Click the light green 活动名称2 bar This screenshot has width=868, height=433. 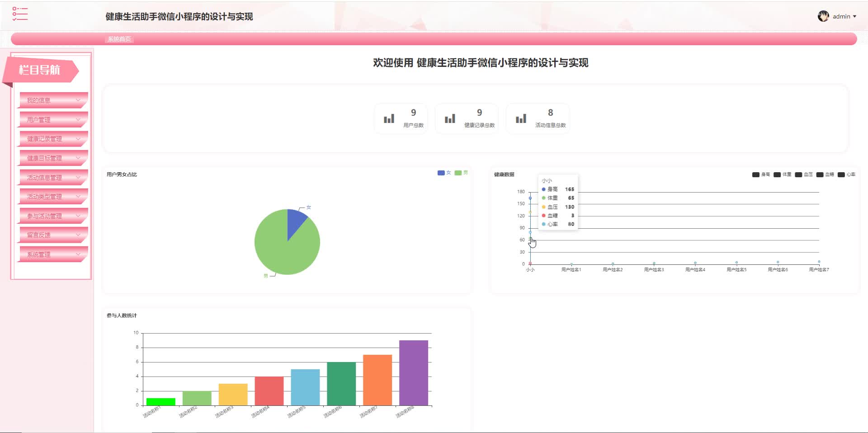(197, 398)
